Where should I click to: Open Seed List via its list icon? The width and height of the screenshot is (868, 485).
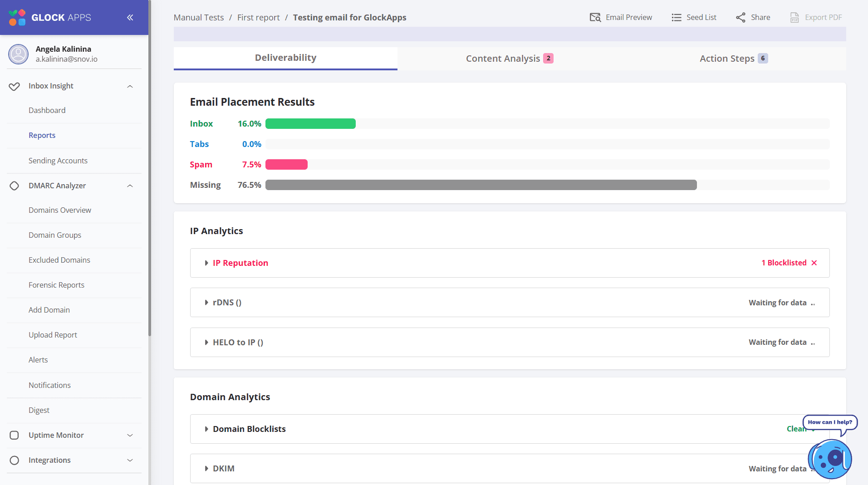tap(677, 17)
